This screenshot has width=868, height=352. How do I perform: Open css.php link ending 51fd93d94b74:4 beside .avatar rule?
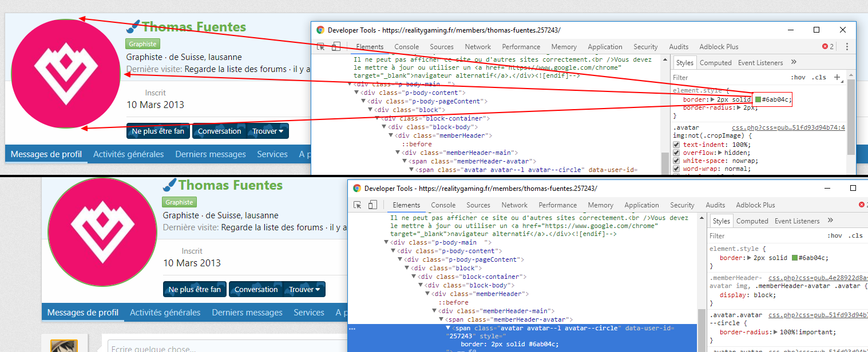(x=788, y=128)
